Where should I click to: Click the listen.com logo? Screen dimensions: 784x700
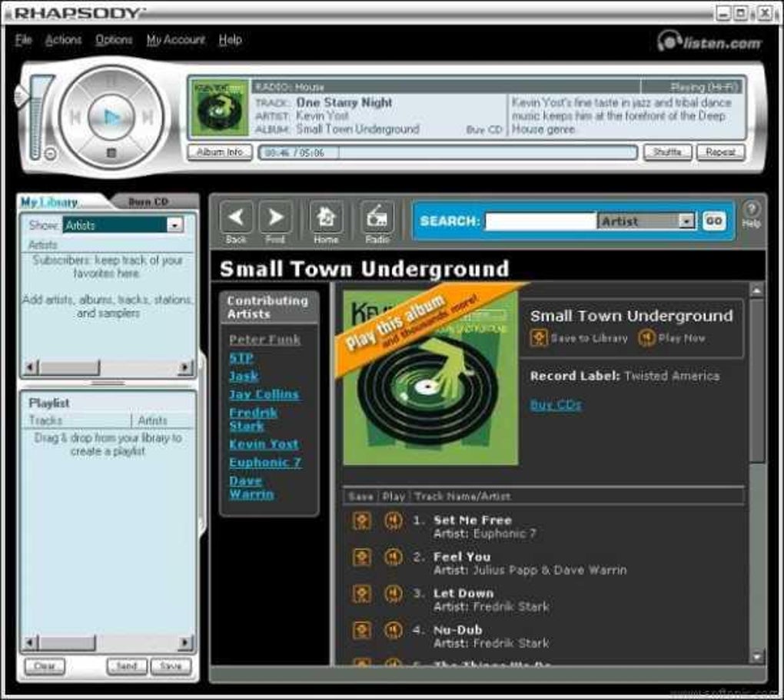(709, 42)
